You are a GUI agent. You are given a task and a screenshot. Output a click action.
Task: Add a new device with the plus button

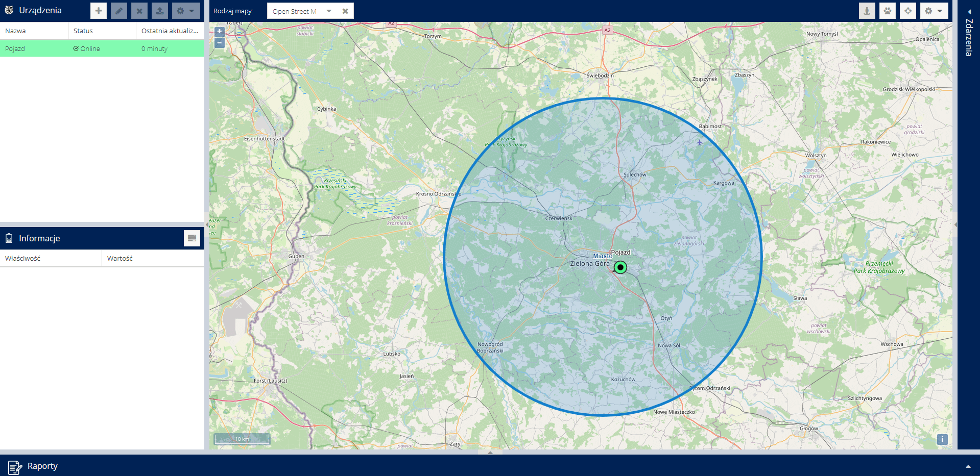pos(99,11)
